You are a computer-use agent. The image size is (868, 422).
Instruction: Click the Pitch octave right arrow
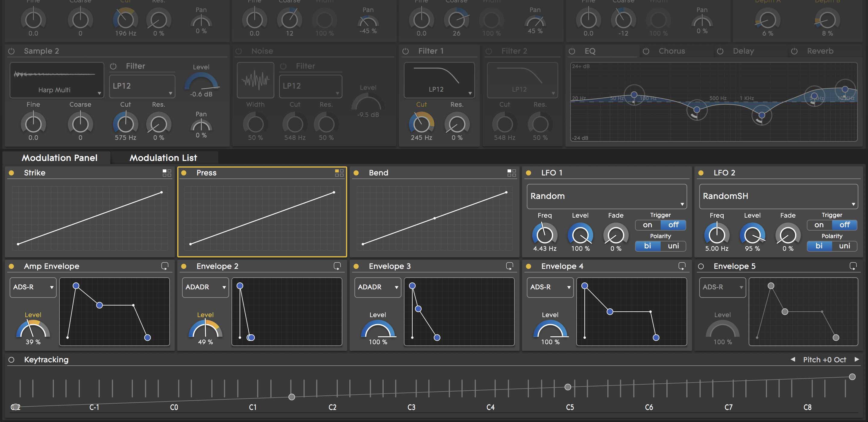pyautogui.click(x=857, y=359)
